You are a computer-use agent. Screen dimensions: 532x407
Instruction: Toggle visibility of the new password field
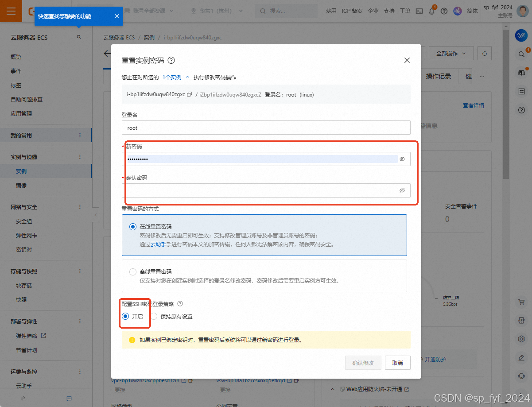[x=402, y=159]
